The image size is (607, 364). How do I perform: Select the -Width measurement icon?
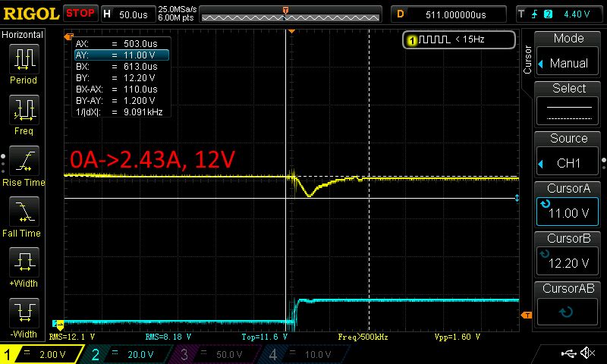[x=24, y=312]
